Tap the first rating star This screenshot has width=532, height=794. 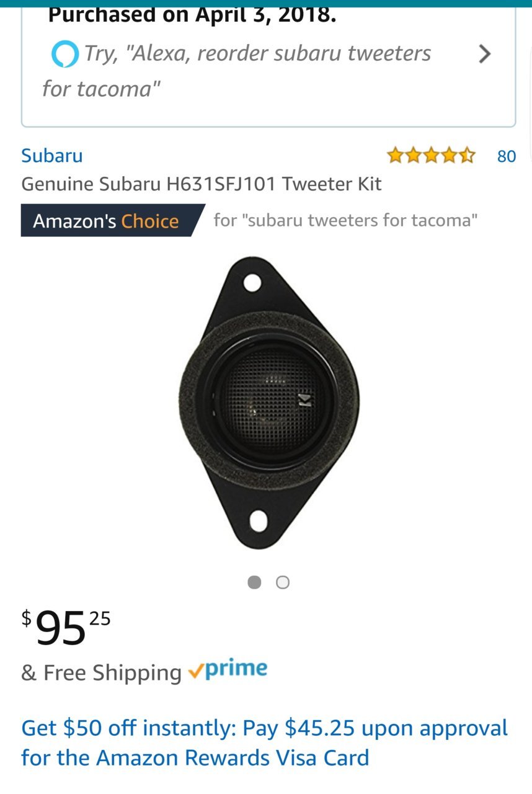(396, 155)
